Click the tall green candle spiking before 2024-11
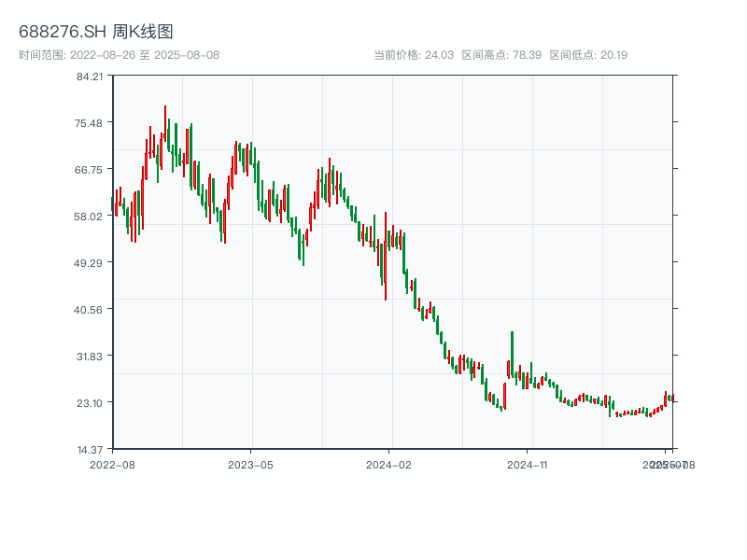Screen dimensions: 747x560 512,355
